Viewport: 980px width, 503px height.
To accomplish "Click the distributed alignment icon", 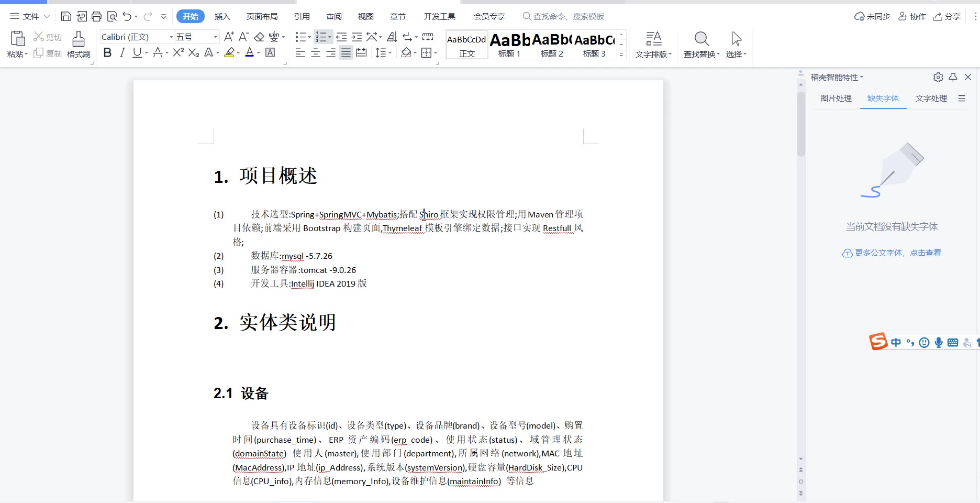I will click(x=361, y=52).
